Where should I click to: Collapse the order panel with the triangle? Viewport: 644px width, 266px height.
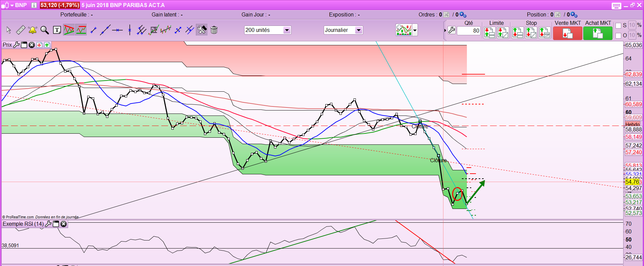tap(445, 31)
